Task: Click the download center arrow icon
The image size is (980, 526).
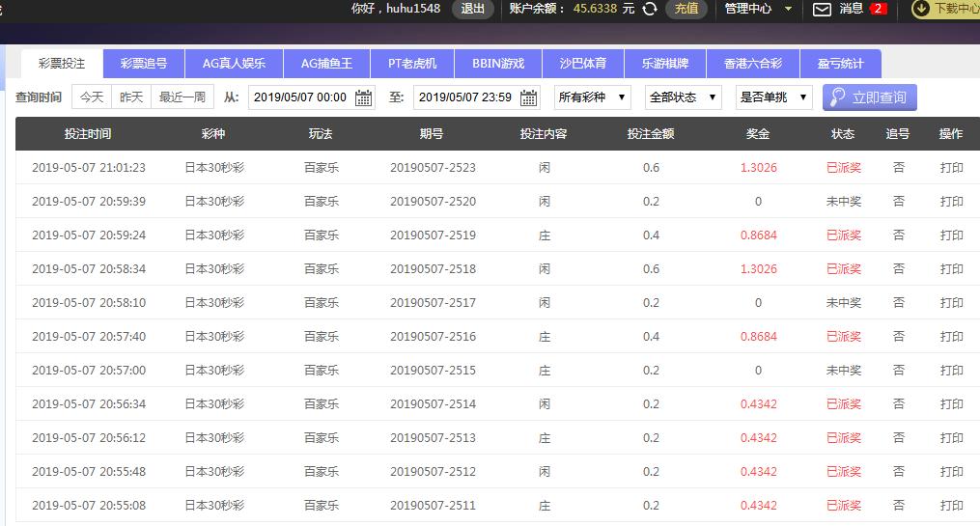Action: click(920, 9)
